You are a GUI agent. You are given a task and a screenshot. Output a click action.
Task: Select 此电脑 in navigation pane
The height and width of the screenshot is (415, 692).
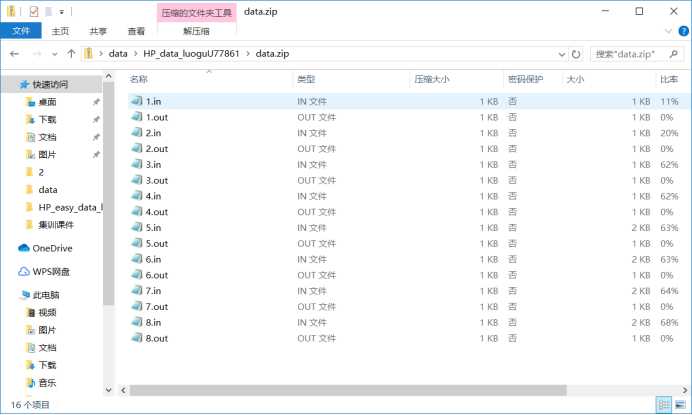[x=46, y=295]
